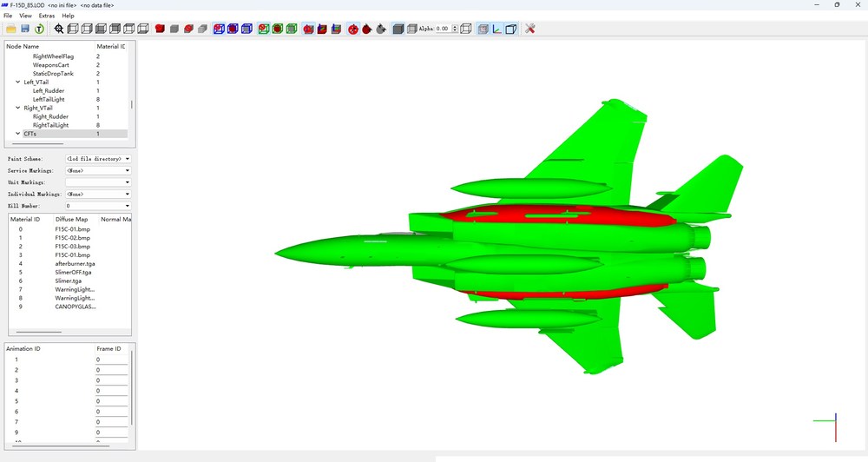Collapse the Right_VTail tree node
Viewport: 868px width, 462px height.
[17, 108]
